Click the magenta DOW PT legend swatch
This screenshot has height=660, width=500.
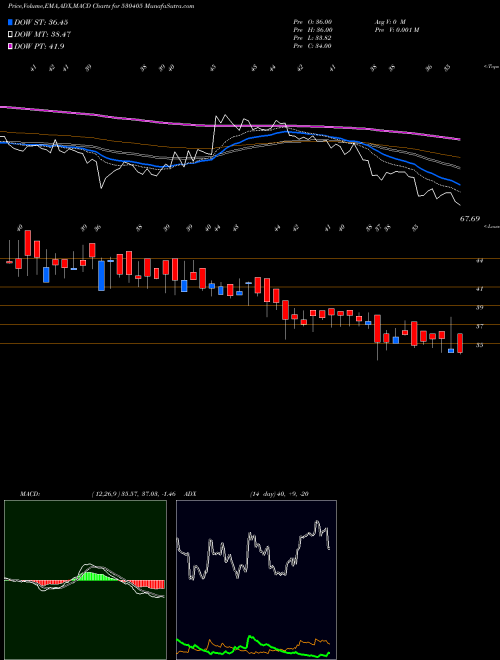(10, 46)
